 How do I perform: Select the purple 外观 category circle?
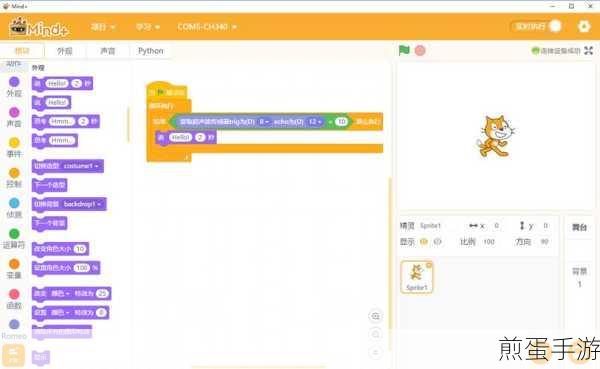click(14, 82)
